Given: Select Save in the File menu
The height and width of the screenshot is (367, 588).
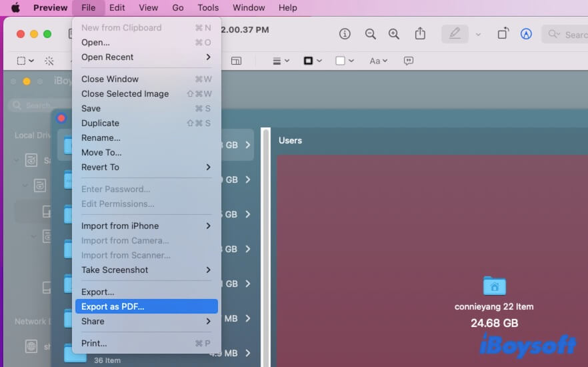Looking at the screenshot, I should coord(146,109).
